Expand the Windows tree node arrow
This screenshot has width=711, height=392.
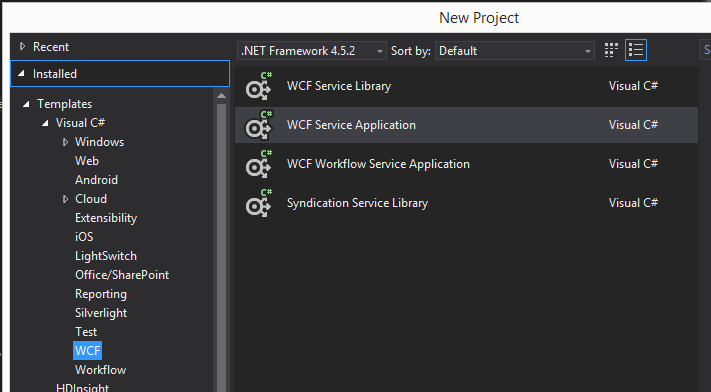(65, 142)
